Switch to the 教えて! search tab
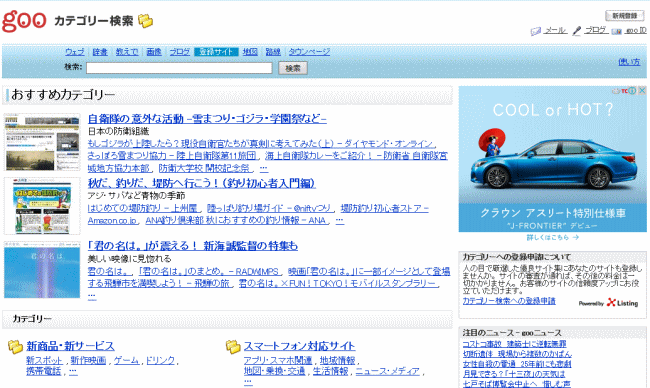Viewport: 650px width, 388px height. pos(127,52)
